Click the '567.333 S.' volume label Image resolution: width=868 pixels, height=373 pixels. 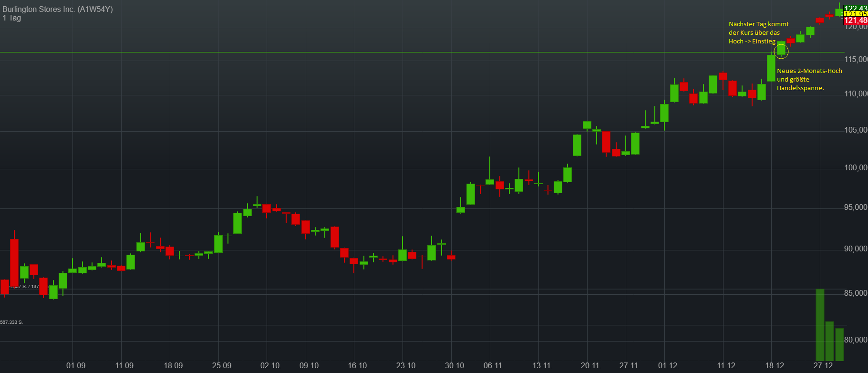(11, 322)
